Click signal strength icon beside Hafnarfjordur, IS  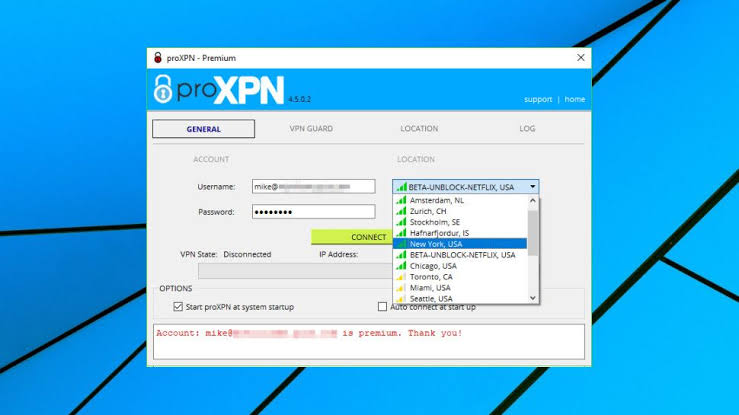tap(401, 232)
